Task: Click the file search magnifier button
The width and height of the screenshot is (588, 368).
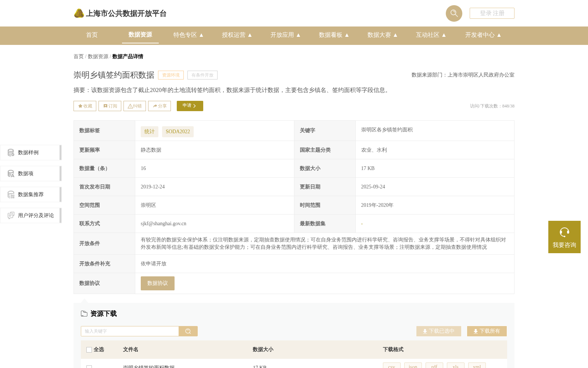Action: pos(188,331)
